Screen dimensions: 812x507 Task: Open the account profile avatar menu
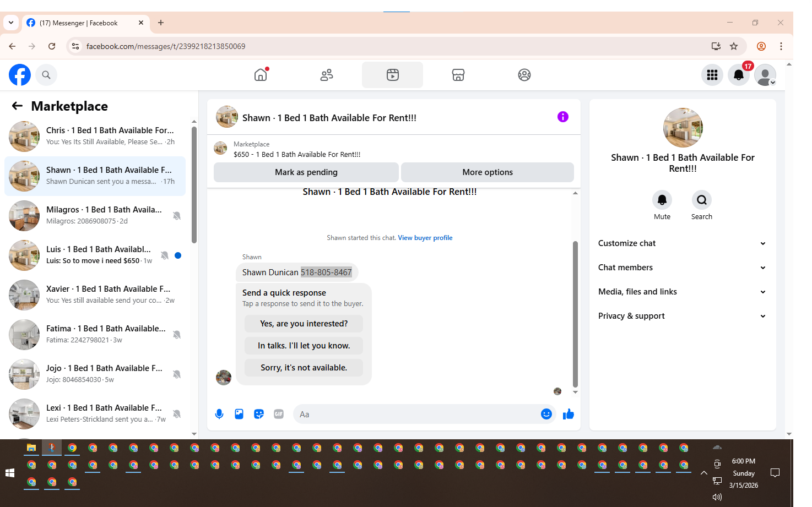765,75
